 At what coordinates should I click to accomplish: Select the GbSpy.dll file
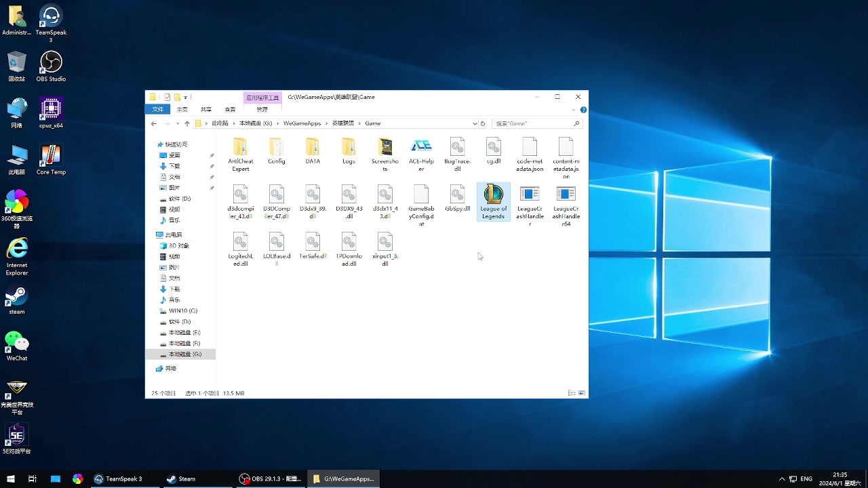(x=457, y=199)
